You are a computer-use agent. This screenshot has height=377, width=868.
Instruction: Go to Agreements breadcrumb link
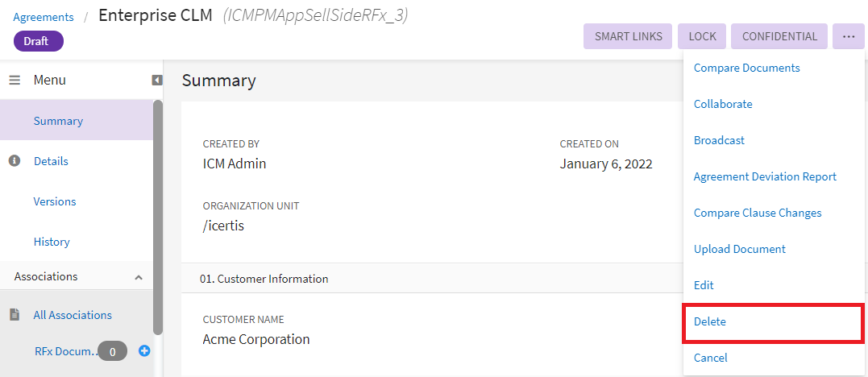pyautogui.click(x=44, y=17)
